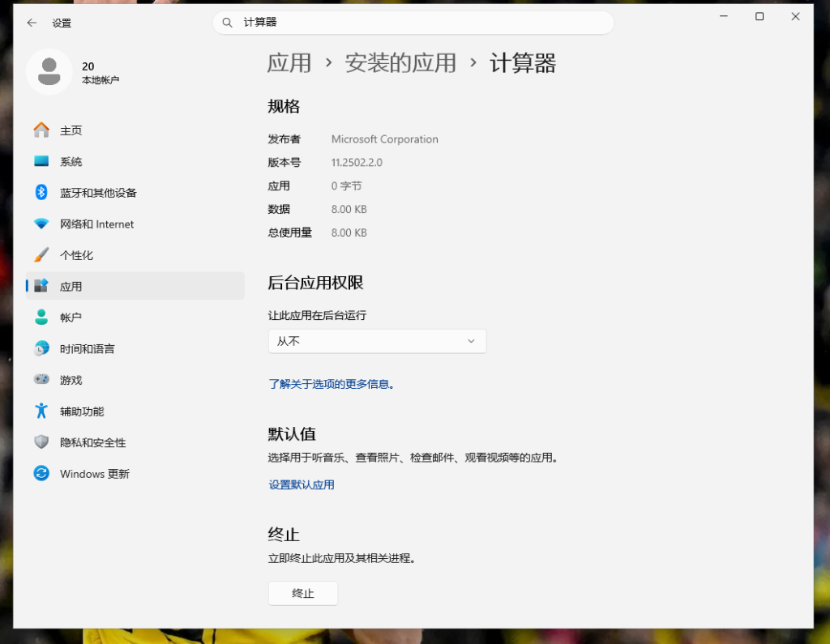The height and width of the screenshot is (644, 830).
Task: Click 设置默认应用 link
Action: coord(302,484)
